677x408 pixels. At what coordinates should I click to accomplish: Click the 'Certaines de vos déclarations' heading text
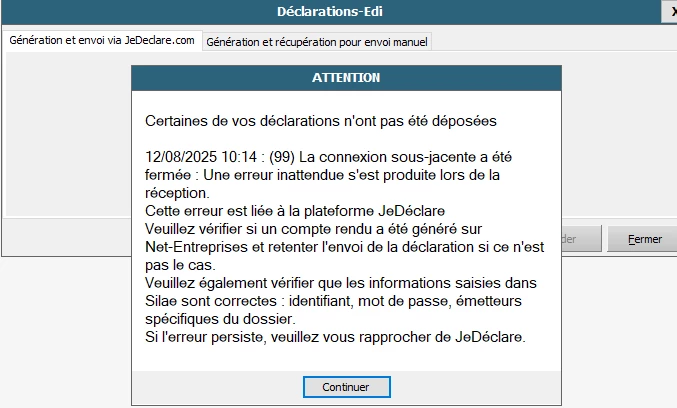click(x=320, y=120)
